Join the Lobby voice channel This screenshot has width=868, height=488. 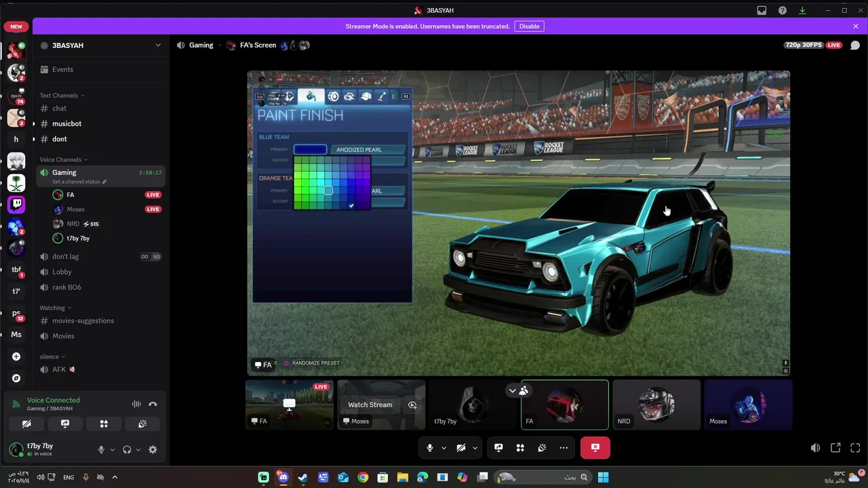pos(100,272)
